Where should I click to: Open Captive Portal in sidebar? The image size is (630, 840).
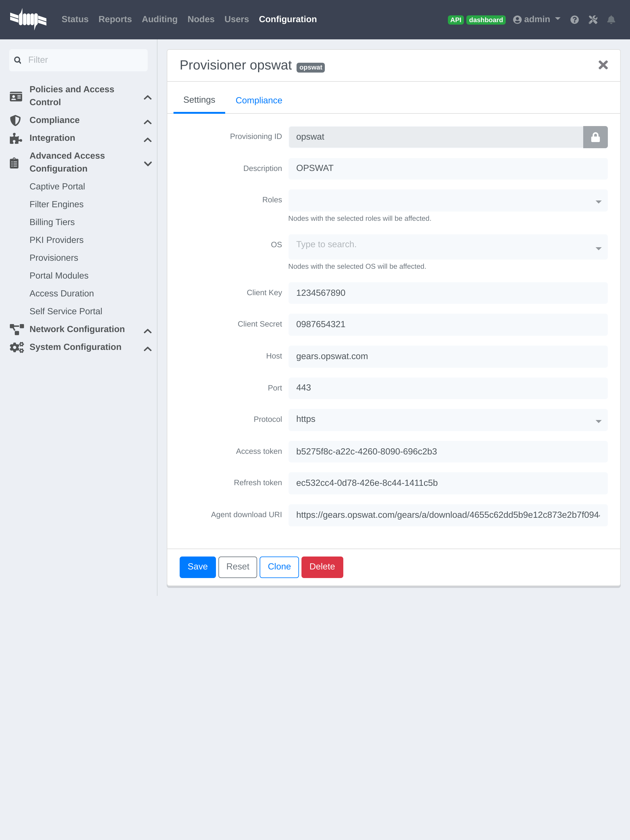point(57,186)
